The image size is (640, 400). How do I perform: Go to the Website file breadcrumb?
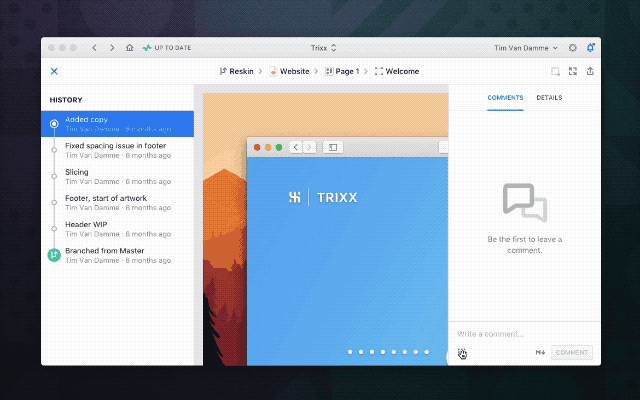[x=289, y=71]
